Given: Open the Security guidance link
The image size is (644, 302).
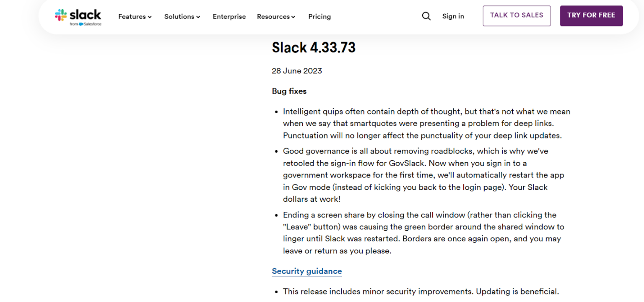Looking at the screenshot, I should pyautogui.click(x=306, y=271).
